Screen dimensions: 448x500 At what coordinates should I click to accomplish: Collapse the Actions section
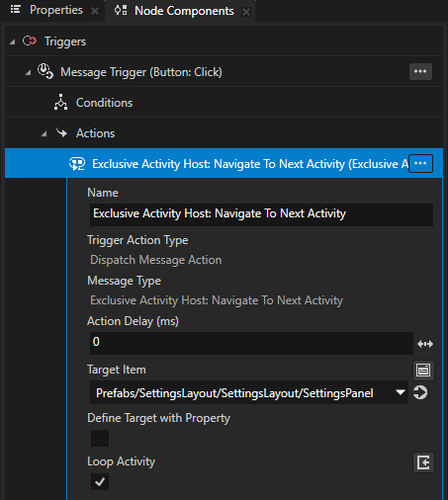pyautogui.click(x=44, y=133)
